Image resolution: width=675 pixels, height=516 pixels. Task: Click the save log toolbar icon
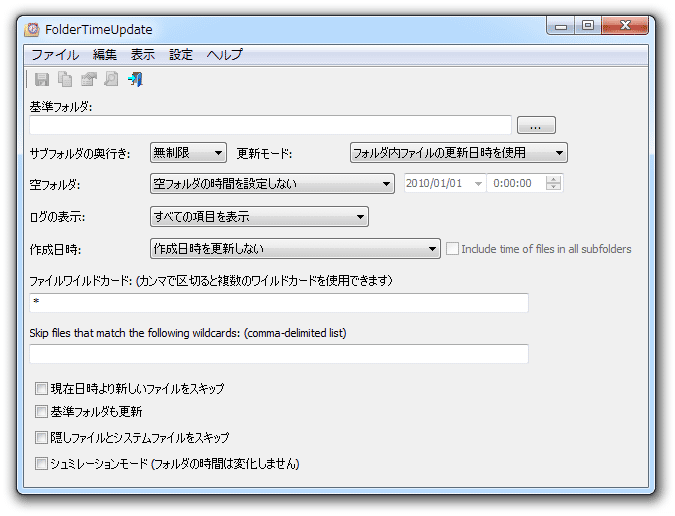(x=42, y=79)
